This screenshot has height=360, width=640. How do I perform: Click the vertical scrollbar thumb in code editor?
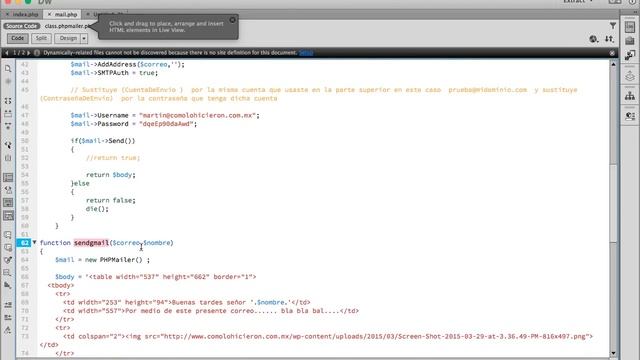(x=613, y=202)
